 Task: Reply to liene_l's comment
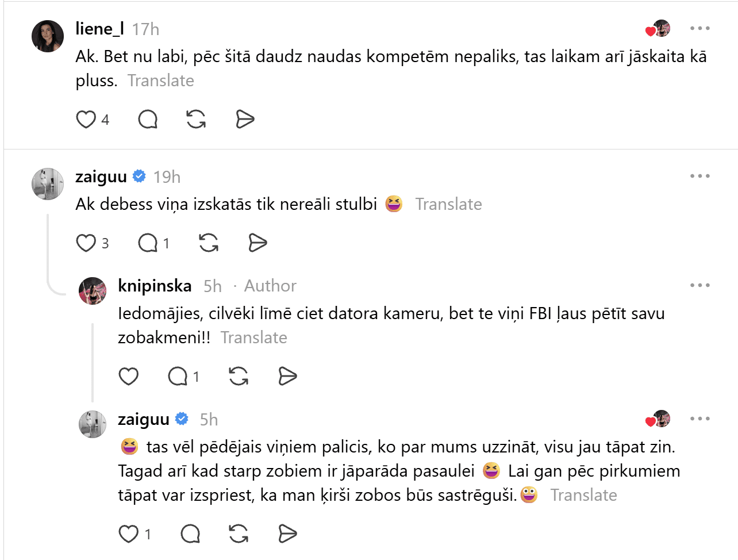click(148, 120)
